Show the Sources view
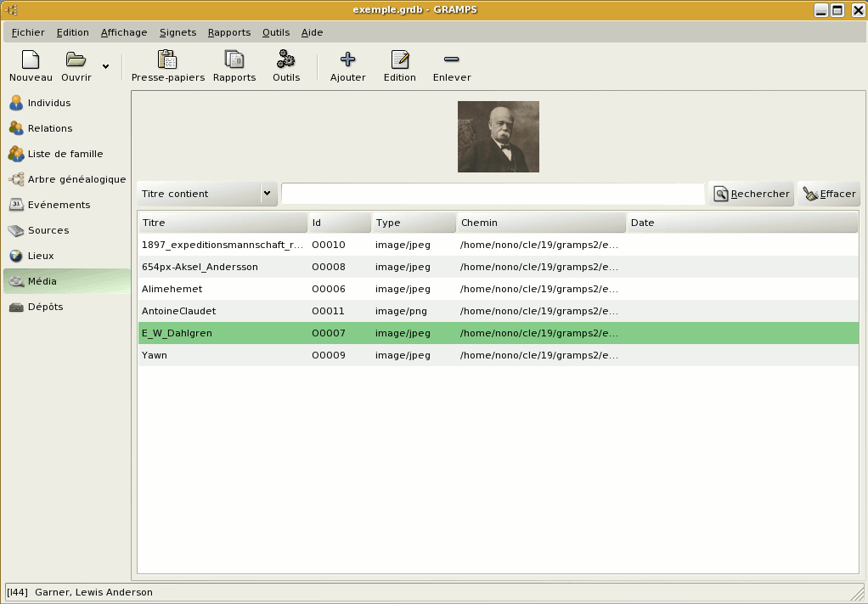 coord(67,230)
